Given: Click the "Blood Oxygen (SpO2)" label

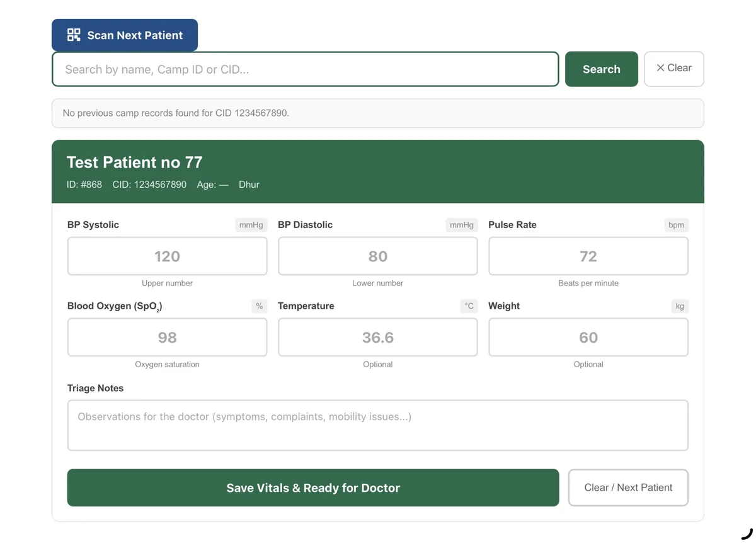Looking at the screenshot, I should click(115, 307).
